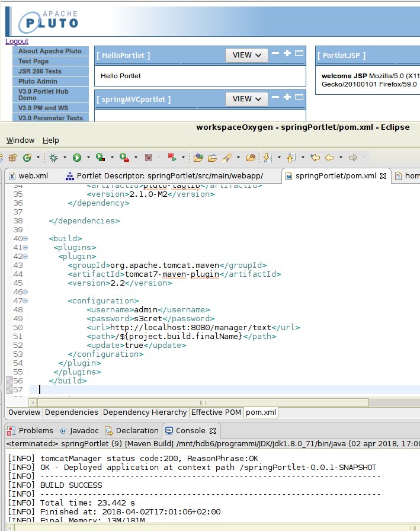Screen dimensions: 420x531
Task: Collapse the configuration element at line 47
Action: pyautogui.click(x=25, y=300)
